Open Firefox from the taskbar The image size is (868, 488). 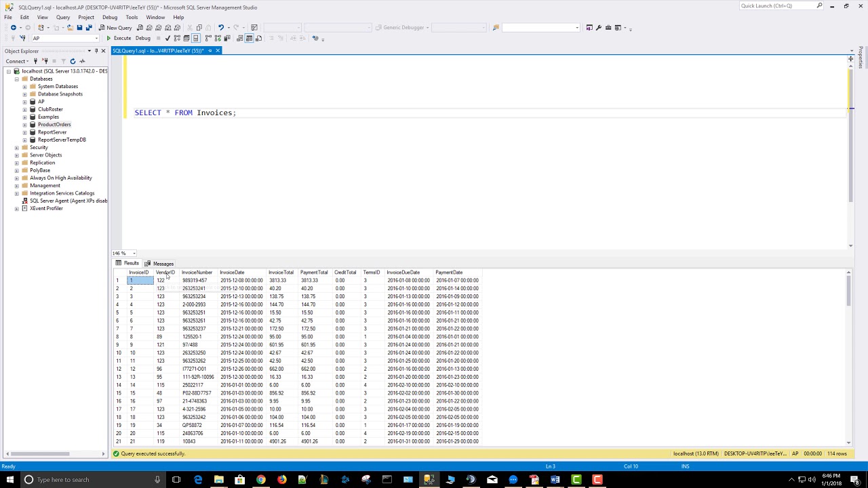(281, 480)
